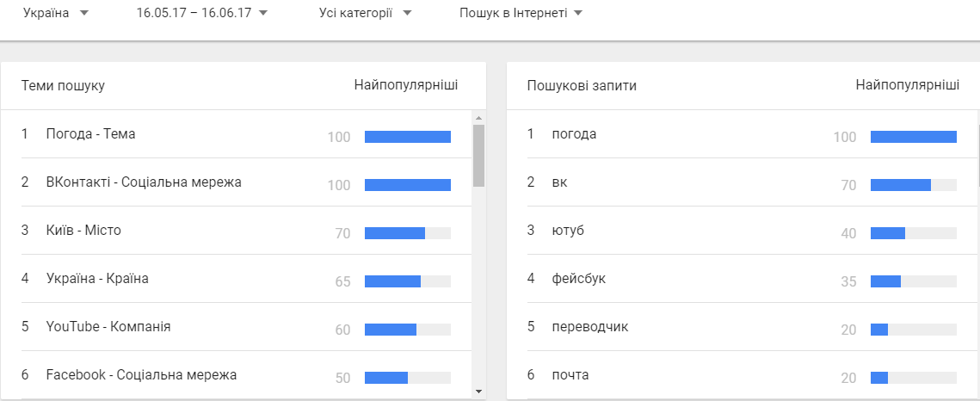Click the погода search query
Screen dimensions: 980x401
point(575,134)
